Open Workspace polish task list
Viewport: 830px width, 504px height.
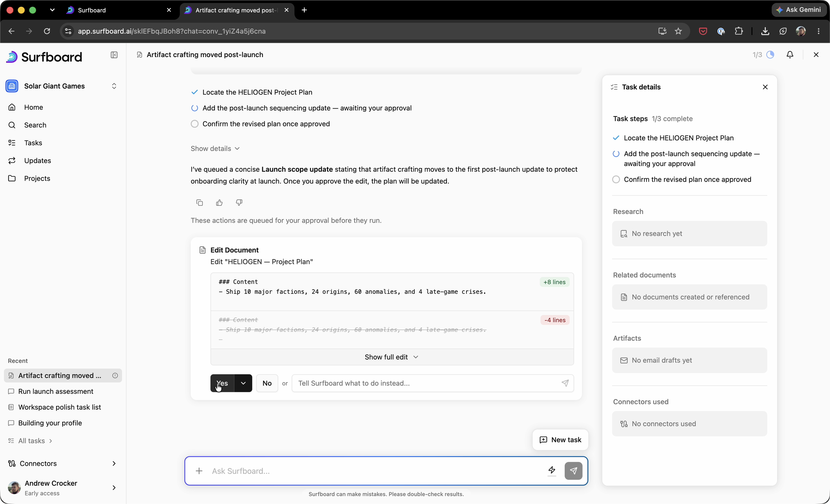point(63,407)
